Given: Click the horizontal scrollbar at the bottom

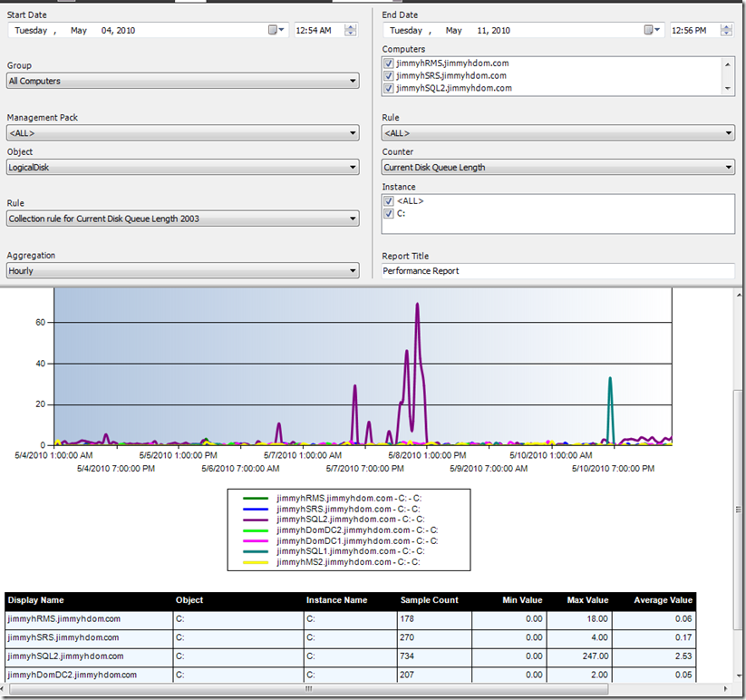Looking at the screenshot, I should tap(308, 689).
